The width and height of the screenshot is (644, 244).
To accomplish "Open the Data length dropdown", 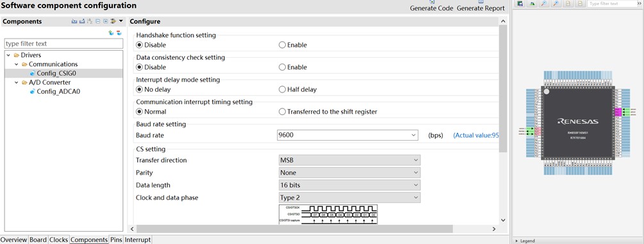I will pyautogui.click(x=416, y=185).
